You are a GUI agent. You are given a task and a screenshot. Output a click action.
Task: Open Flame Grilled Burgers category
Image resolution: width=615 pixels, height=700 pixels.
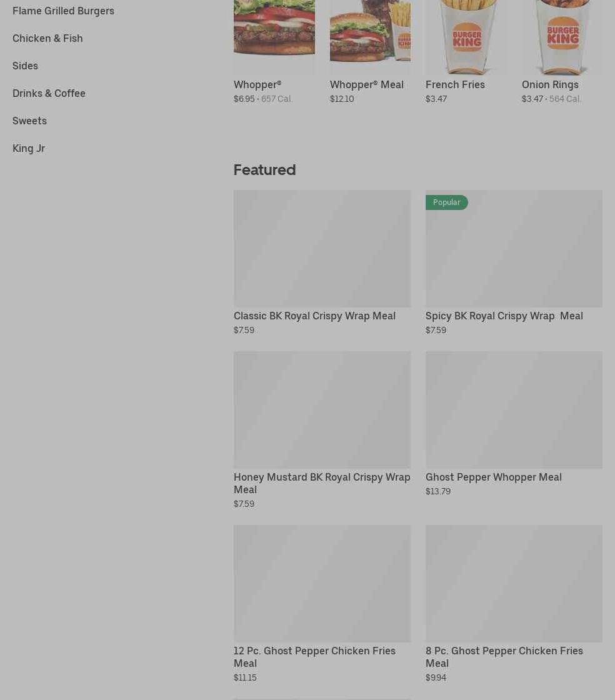[63, 11]
